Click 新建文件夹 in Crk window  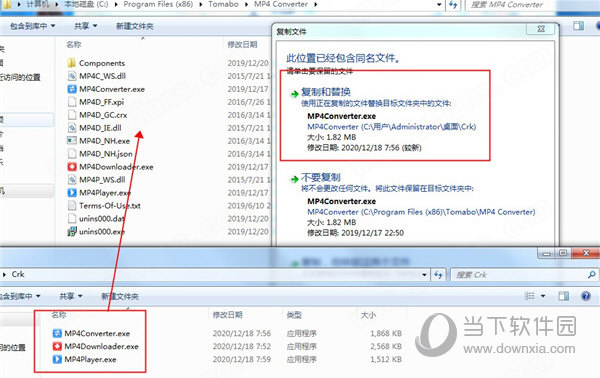tap(120, 297)
